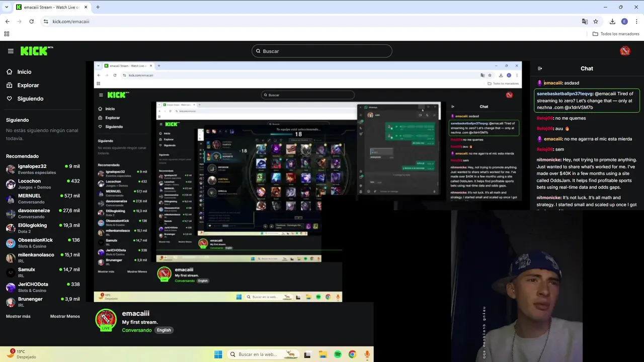
Task: Open Todos los marcadores bookmarks folder
Action: coord(616,34)
